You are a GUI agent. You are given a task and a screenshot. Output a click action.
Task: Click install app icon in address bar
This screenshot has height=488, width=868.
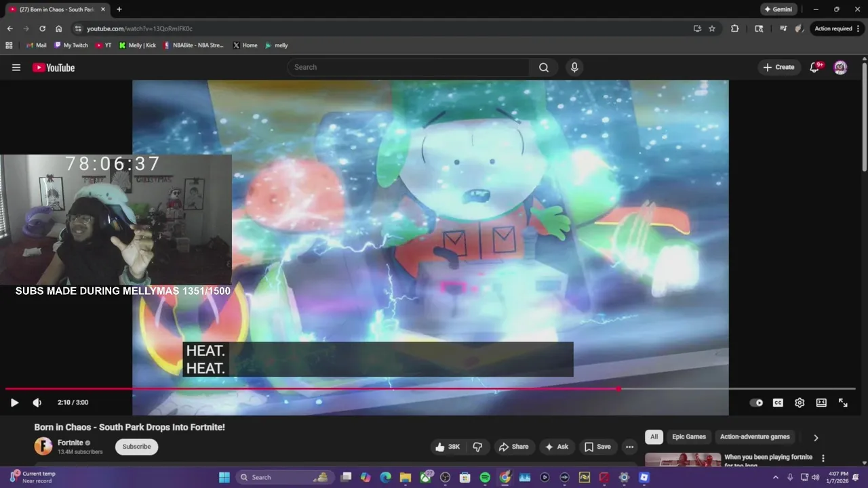point(697,28)
